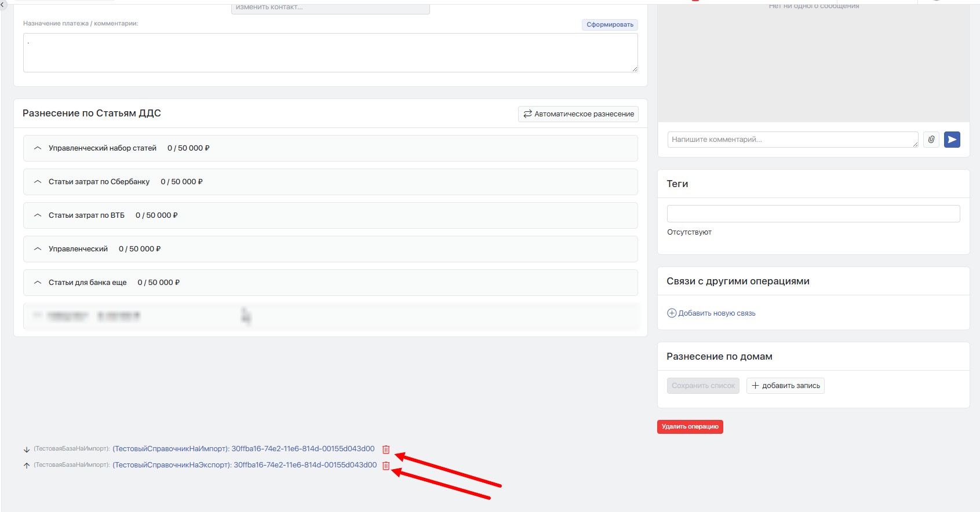Click the blue send comment arrow icon
The height and width of the screenshot is (512, 980).
pos(952,140)
